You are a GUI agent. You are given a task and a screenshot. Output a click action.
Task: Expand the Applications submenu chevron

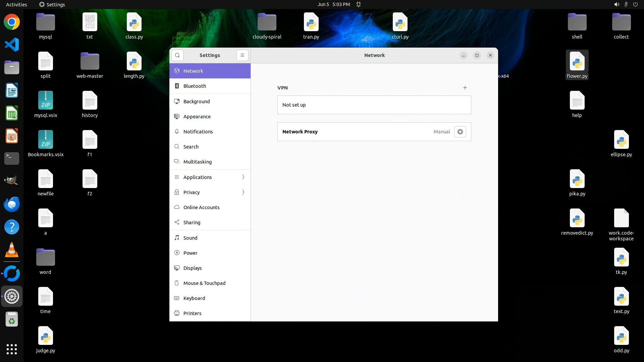(243, 177)
